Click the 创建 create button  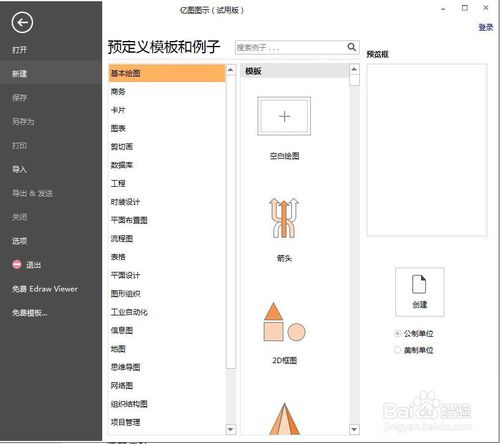(420, 292)
